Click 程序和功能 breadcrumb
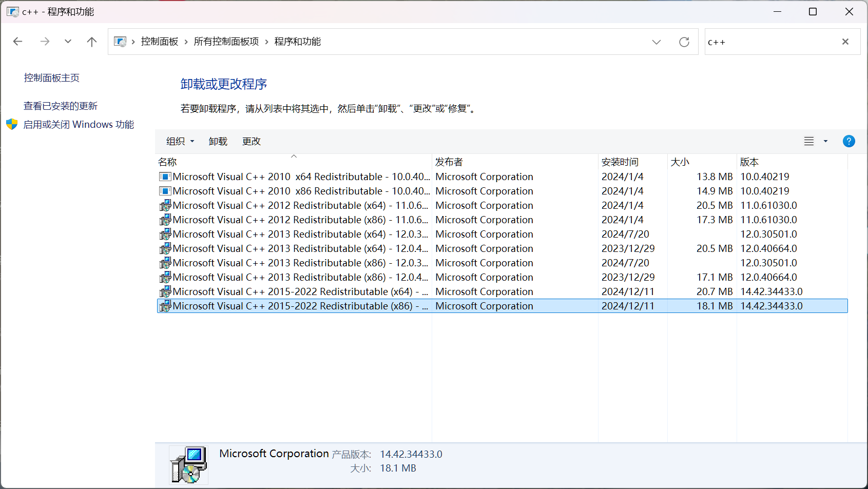The image size is (868, 489). pyautogui.click(x=298, y=42)
